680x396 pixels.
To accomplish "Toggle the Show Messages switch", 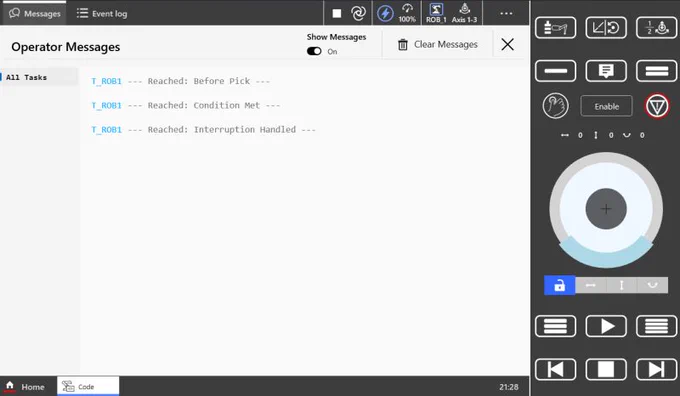I will click(314, 51).
